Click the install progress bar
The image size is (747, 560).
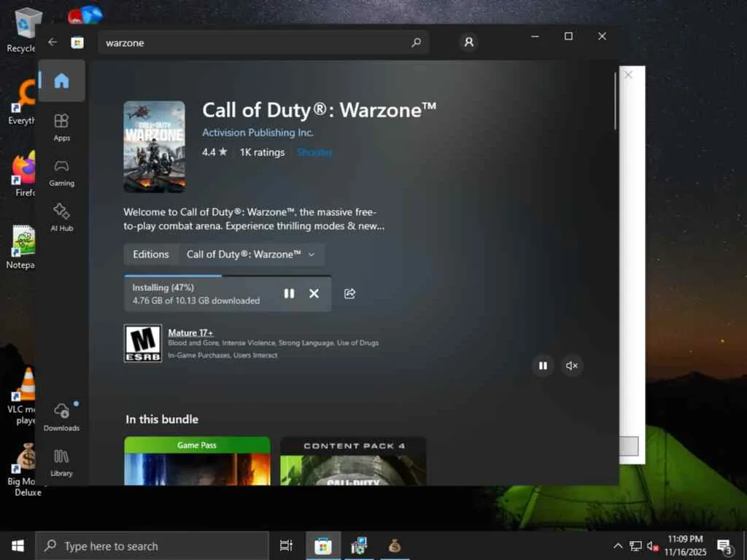[x=228, y=276]
